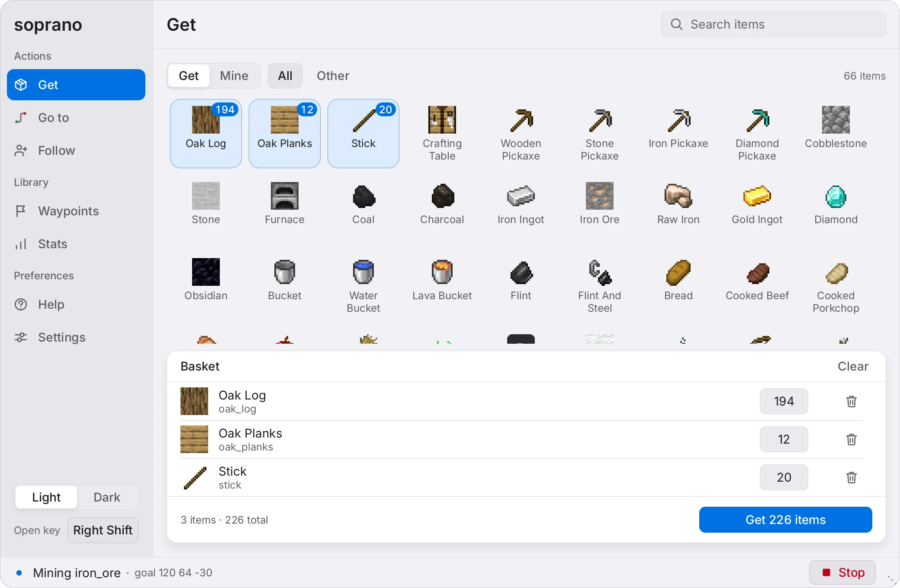Open the Follow action
Screen dimensions: 900x588
pos(76,150)
